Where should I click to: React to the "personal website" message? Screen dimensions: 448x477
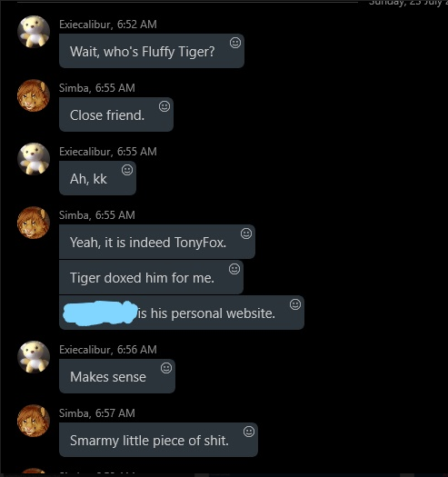point(295,304)
